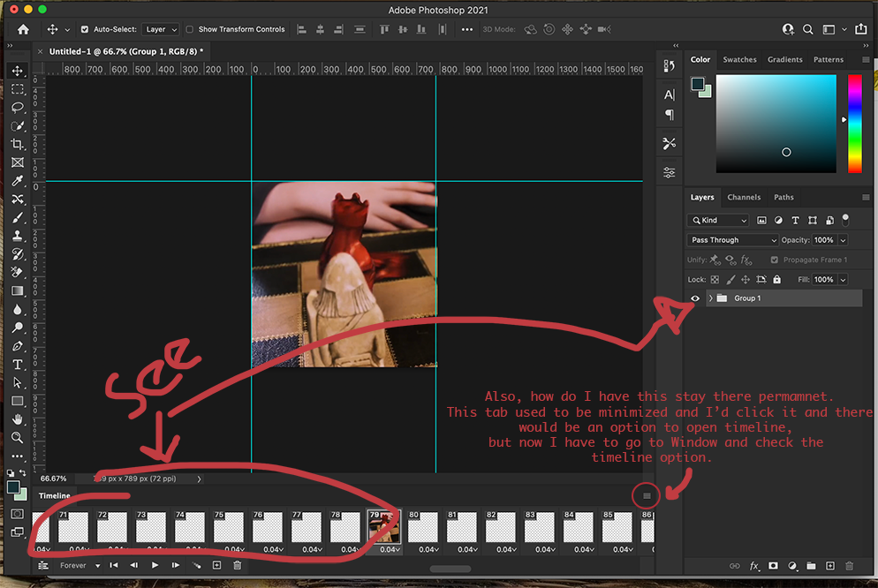This screenshot has height=588, width=878.
Task: Click the Delete selected frames trash button
Action: [x=236, y=564]
